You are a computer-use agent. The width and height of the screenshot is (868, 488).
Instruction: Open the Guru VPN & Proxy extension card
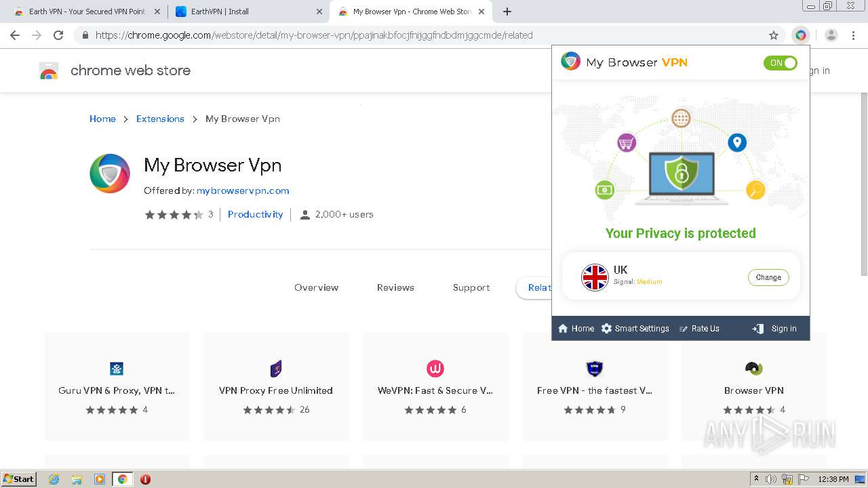pyautogui.click(x=117, y=387)
